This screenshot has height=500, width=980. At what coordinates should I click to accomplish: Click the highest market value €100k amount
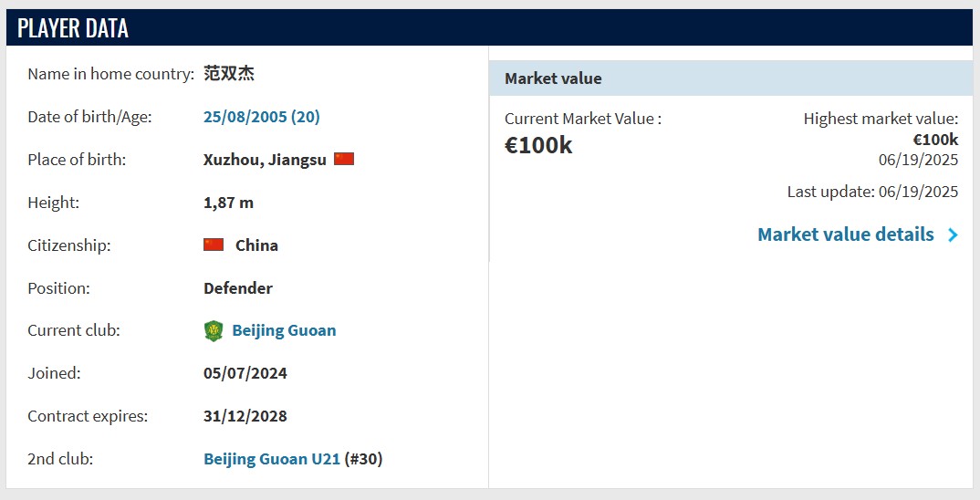[x=935, y=140]
